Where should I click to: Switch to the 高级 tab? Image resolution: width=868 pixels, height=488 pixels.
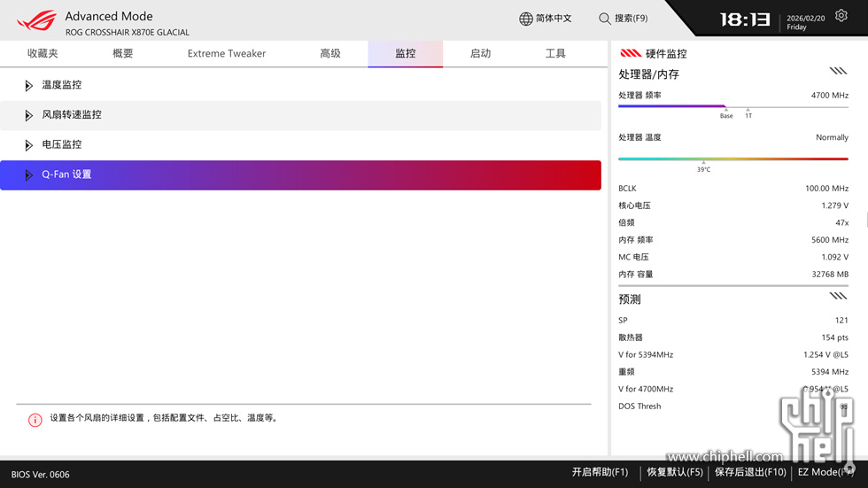click(330, 53)
